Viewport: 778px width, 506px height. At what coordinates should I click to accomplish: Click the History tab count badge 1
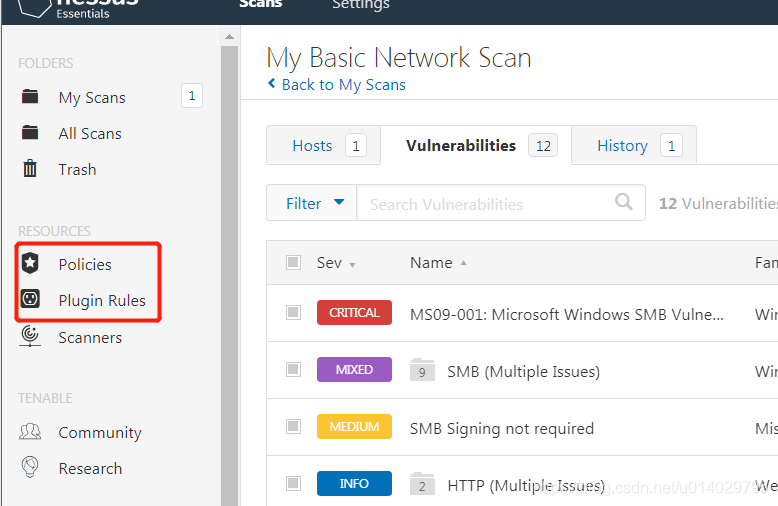671,145
